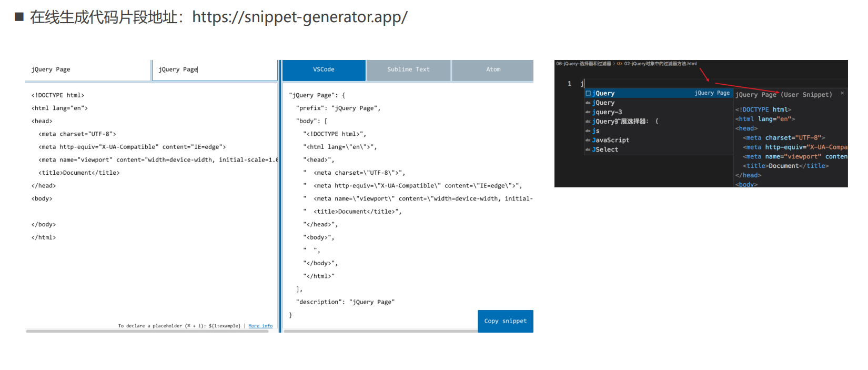Click the "prefix": "jQuery Page" output line
Screen dimensions: 868x370
(x=338, y=108)
